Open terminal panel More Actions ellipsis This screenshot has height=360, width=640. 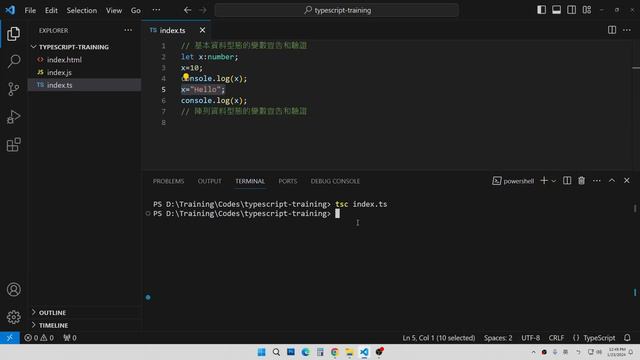tap(597, 180)
